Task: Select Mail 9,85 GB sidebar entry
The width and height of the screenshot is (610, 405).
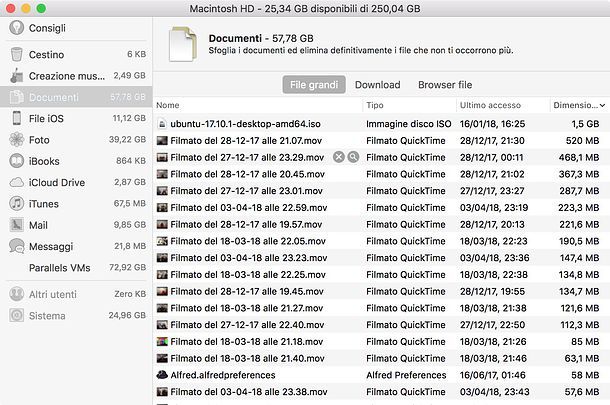Action: tap(76, 225)
